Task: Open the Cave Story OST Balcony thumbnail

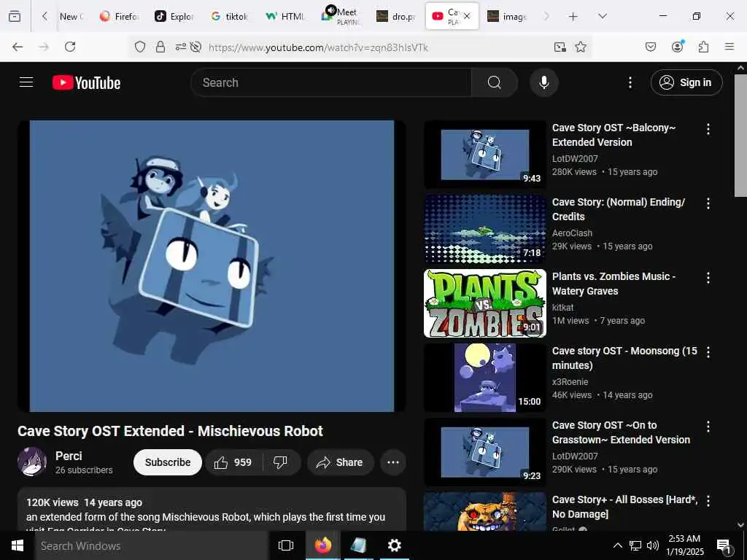Action: [485, 155]
